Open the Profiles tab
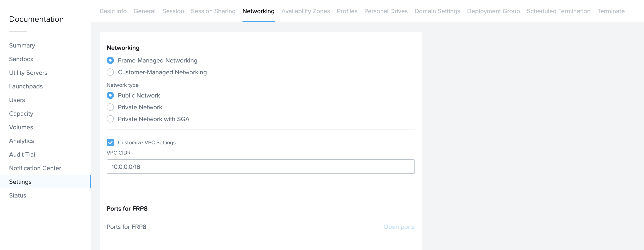644x250 pixels. click(x=347, y=11)
